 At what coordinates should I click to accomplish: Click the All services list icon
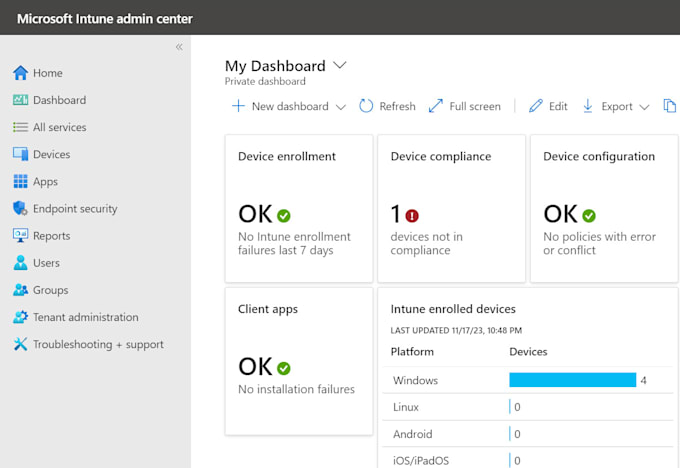click(20, 127)
